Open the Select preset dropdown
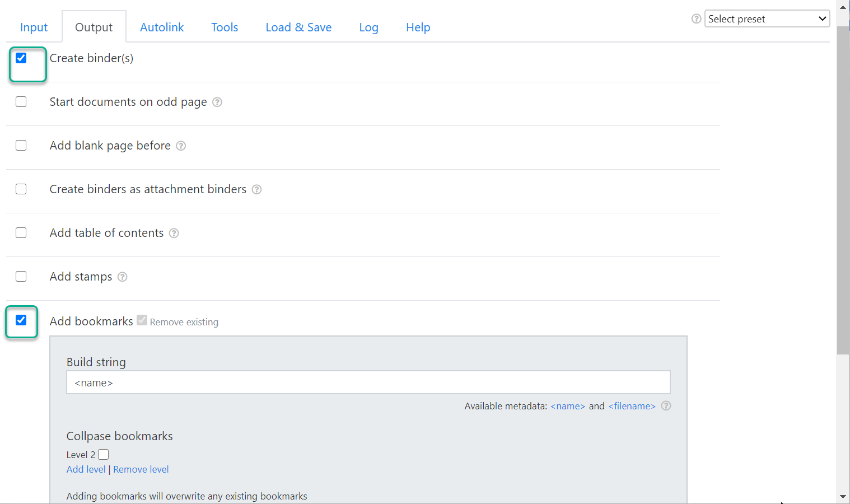The height and width of the screenshot is (504, 850). click(x=767, y=18)
